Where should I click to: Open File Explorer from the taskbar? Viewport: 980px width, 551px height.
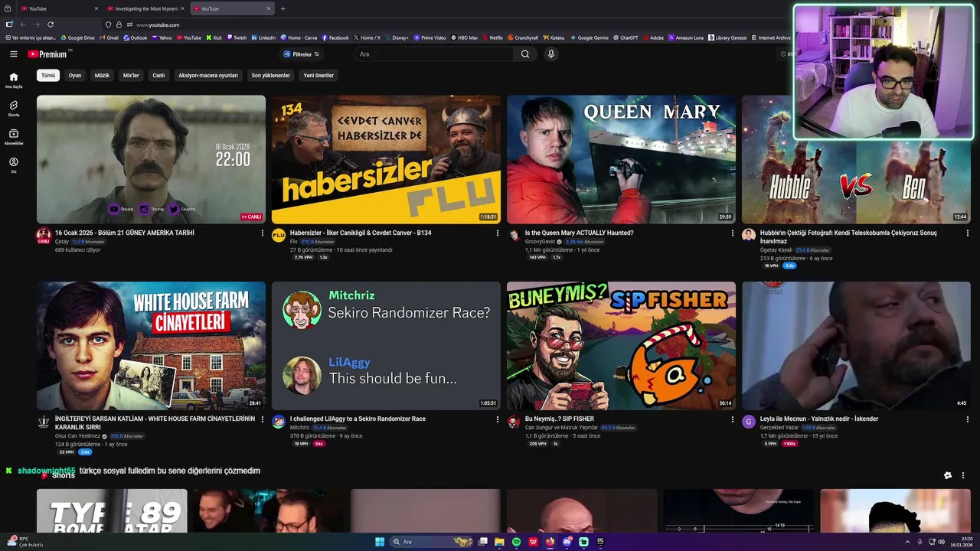coord(499,542)
